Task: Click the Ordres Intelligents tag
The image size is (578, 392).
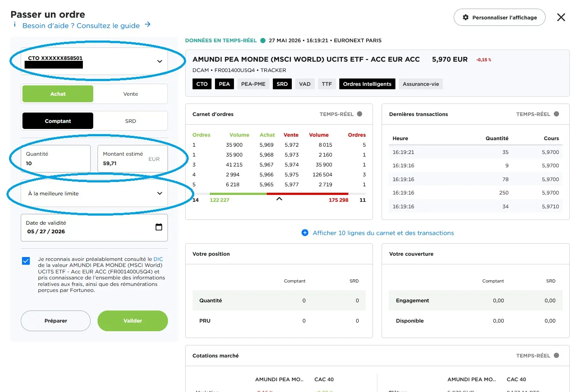Action: click(x=367, y=84)
